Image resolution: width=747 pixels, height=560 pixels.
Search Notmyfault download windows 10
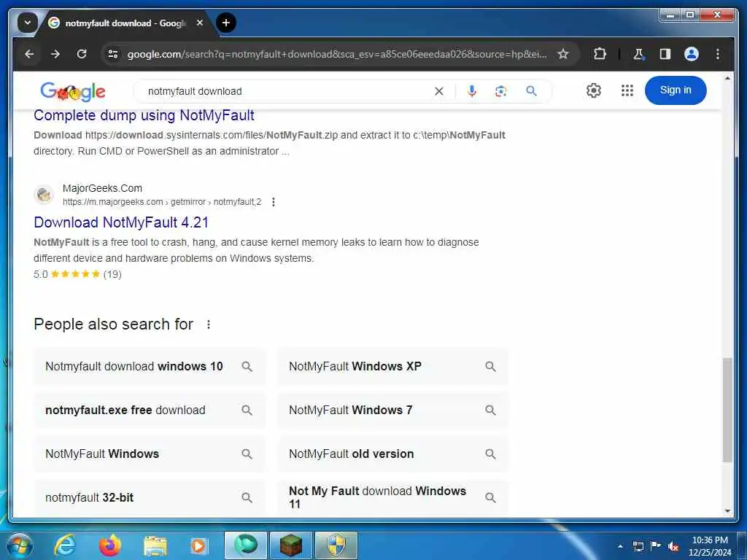(150, 366)
